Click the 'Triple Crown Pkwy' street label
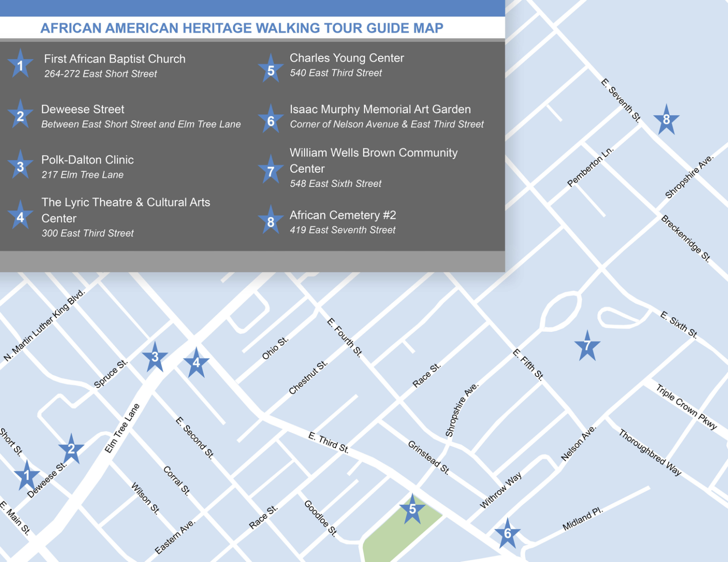This screenshot has height=562, width=728. 687,407
